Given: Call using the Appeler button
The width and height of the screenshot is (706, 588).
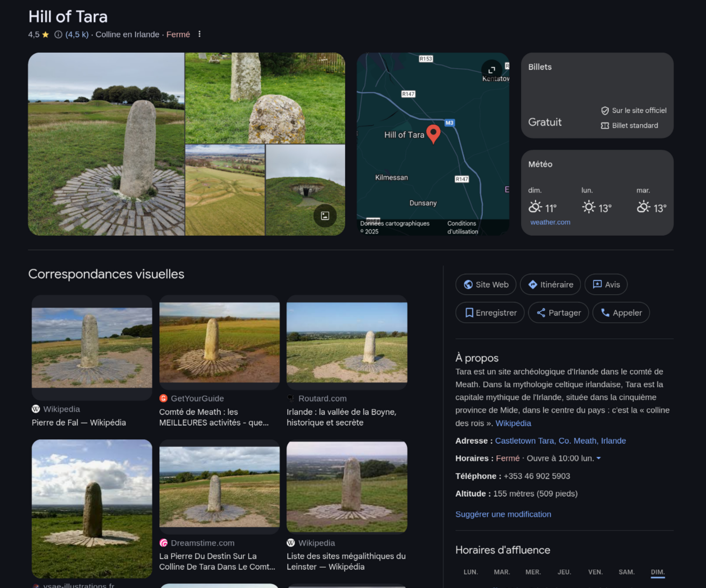Looking at the screenshot, I should coord(621,313).
